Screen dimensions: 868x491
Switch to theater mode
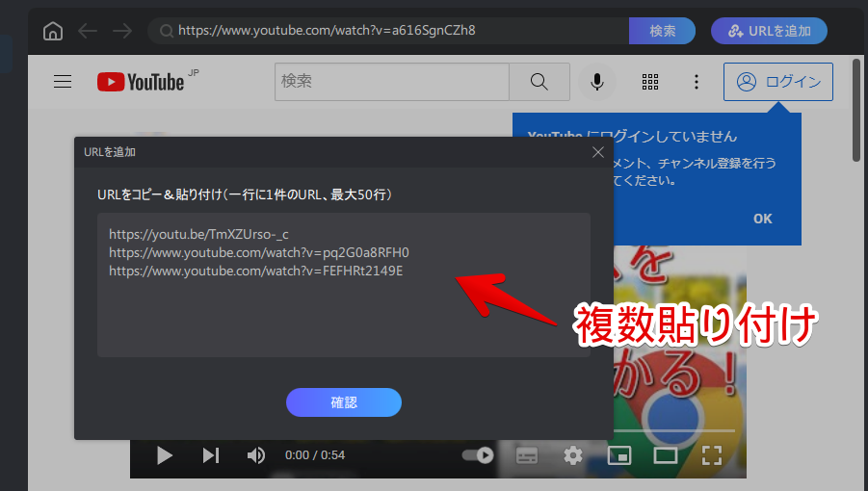[x=665, y=455]
